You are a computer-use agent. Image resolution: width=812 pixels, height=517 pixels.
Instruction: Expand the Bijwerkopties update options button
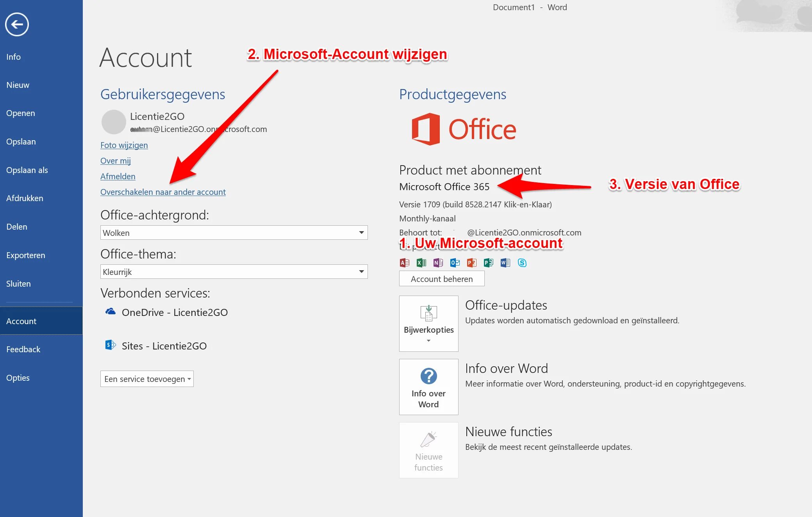point(428,324)
